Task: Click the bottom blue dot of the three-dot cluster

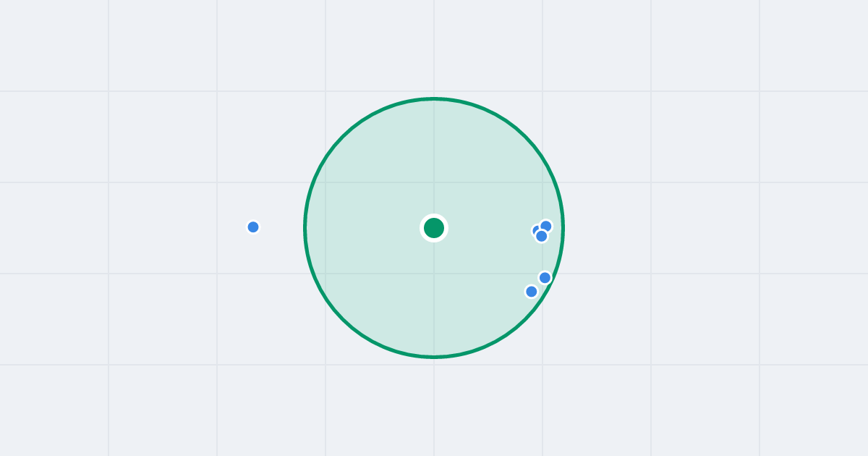Action: click(x=542, y=236)
